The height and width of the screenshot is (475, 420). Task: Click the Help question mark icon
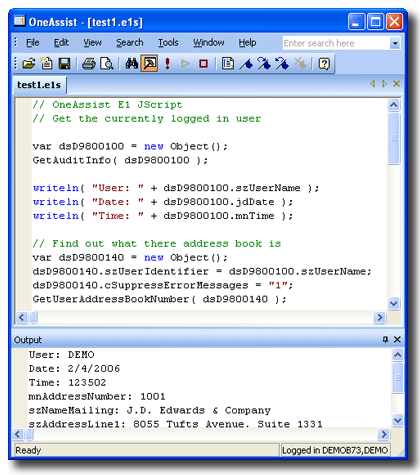(x=324, y=63)
